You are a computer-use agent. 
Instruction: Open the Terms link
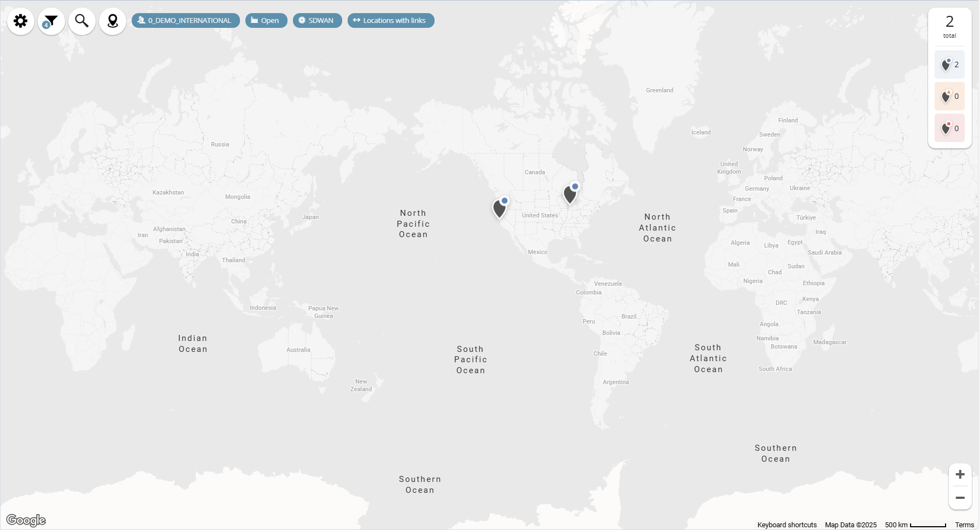964,525
